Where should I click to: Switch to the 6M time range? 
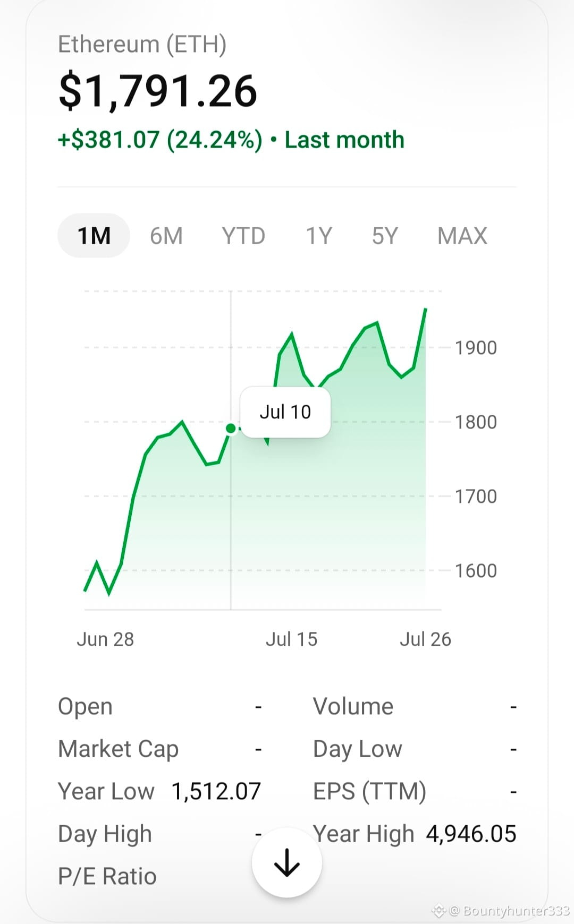click(x=166, y=236)
